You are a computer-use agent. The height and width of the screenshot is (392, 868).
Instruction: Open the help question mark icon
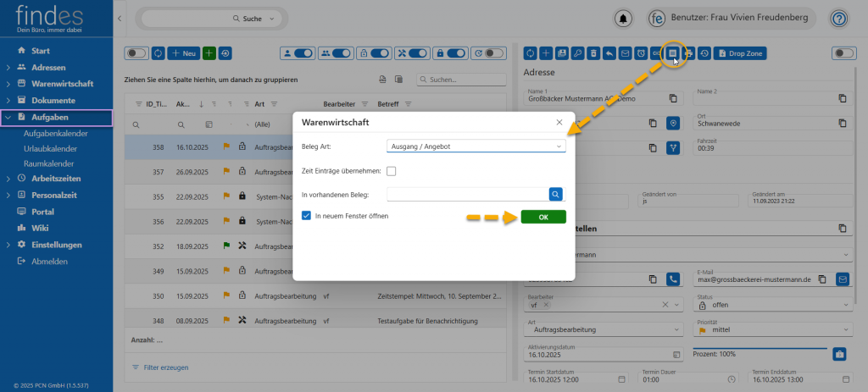[838, 18]
